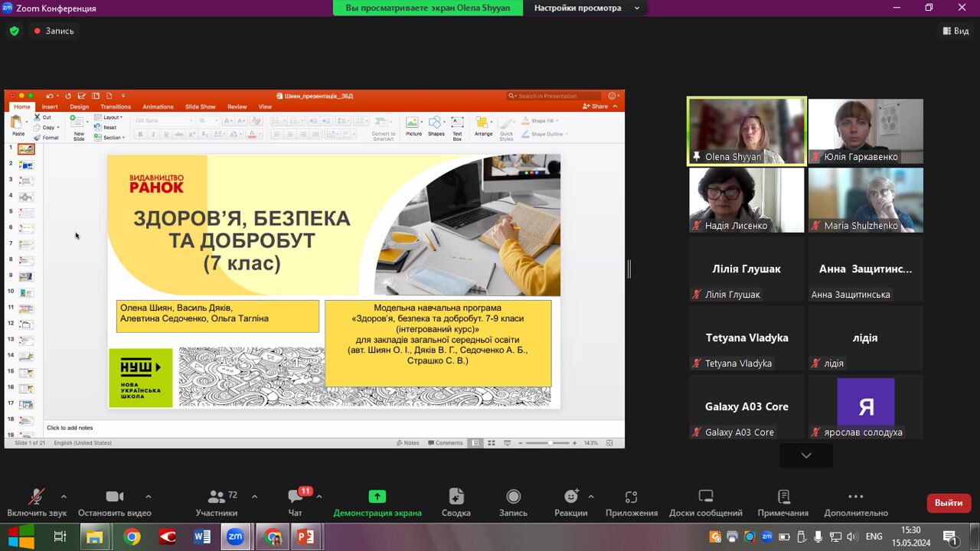Open PowerPoint from the taskbar

click(305, 537)
